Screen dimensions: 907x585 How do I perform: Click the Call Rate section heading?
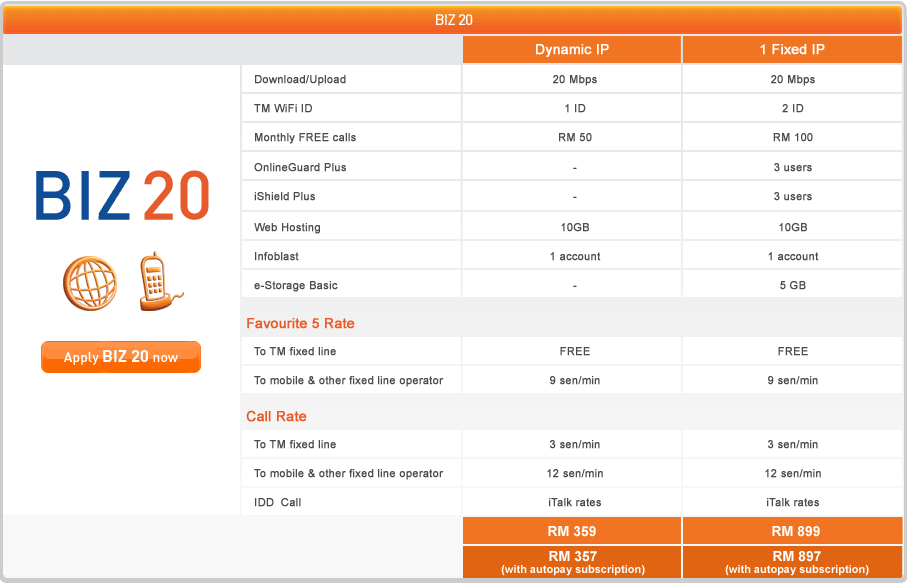point(276,416)
